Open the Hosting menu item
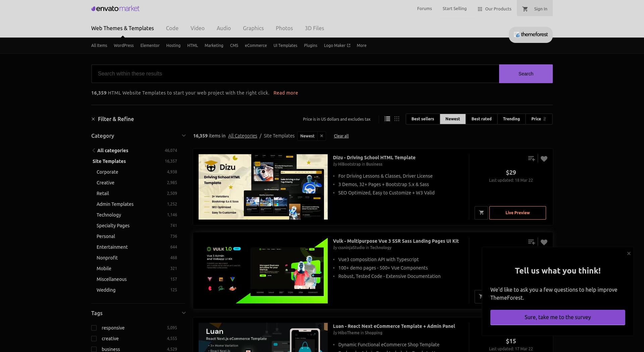 coord(173,46)
